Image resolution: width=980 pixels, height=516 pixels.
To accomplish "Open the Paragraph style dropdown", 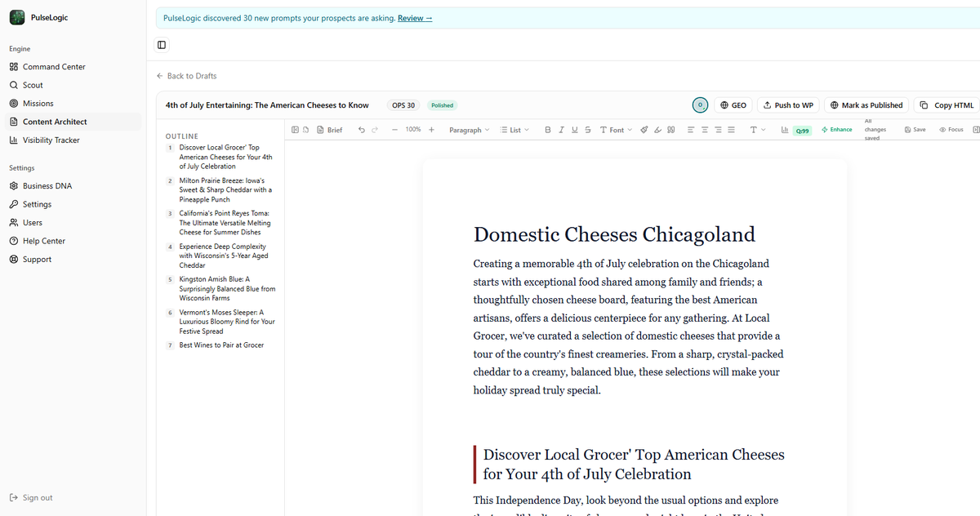I will (470, 130).
